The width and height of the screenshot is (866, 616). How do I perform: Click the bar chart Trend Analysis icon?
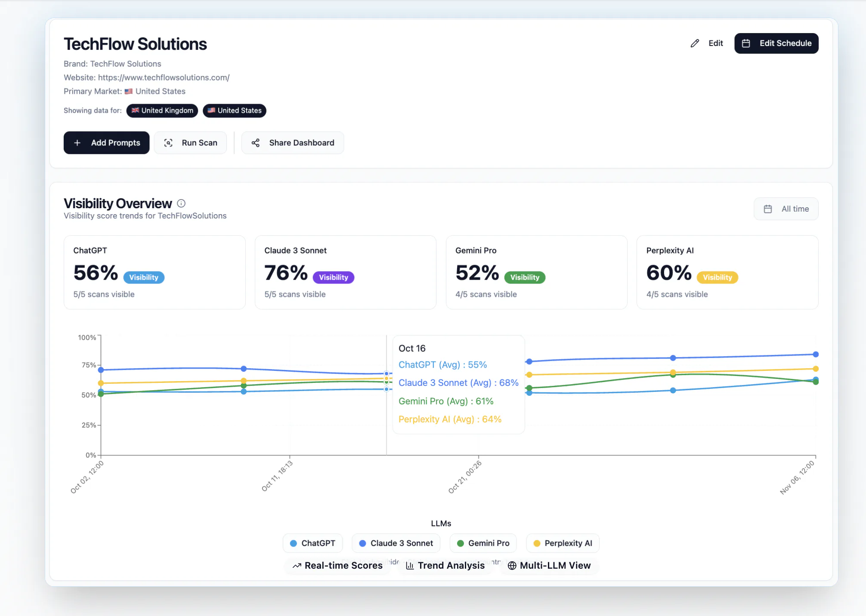(410, 566)
